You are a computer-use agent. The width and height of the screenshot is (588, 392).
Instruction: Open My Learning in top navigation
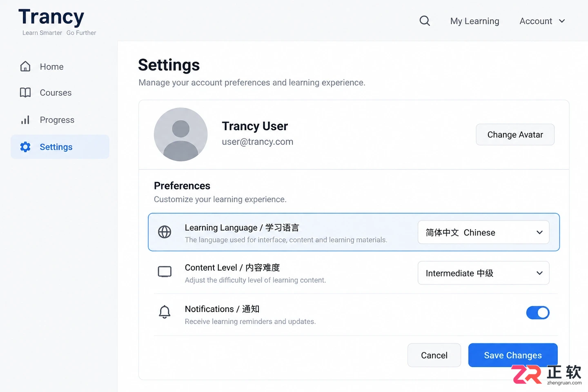(474, 21)
